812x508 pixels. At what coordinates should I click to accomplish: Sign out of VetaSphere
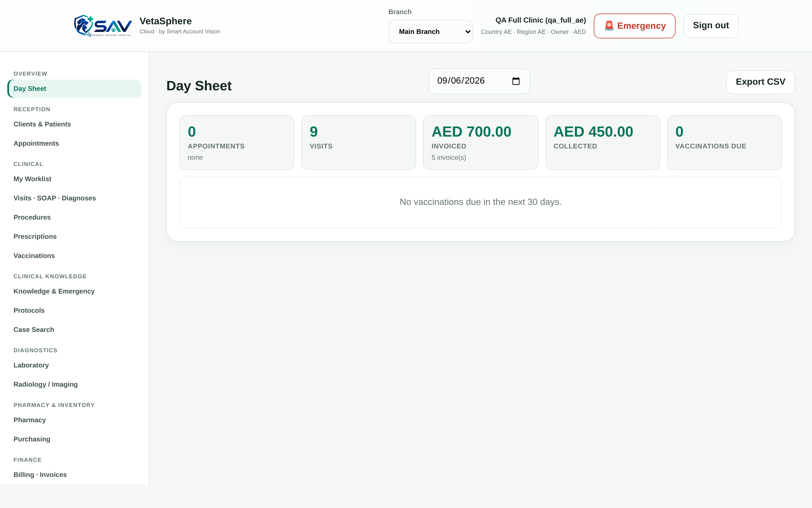711,26
